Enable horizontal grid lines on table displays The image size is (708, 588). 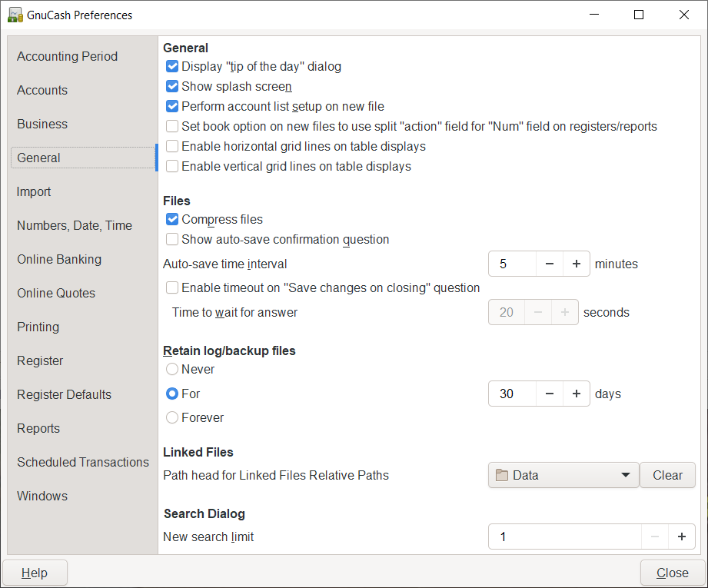pyautogui.click(x=172, y=146)
